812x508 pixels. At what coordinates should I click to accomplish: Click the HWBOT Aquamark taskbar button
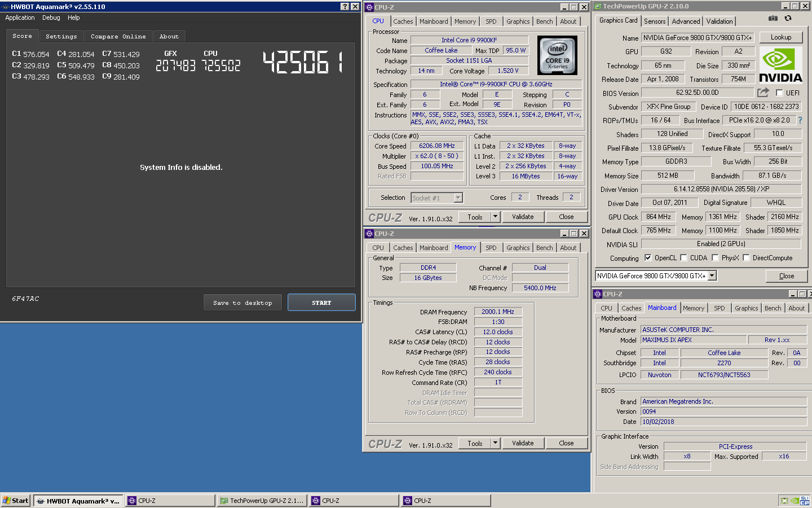tap(77, 501)
